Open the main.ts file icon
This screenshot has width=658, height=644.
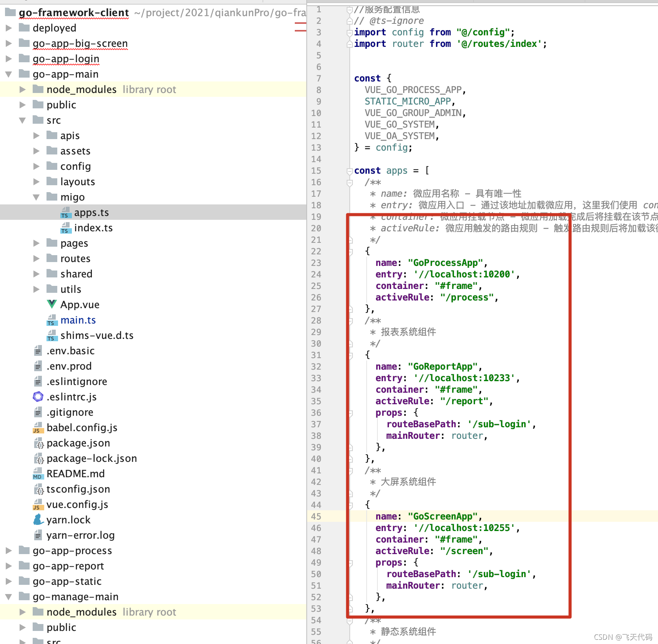pos(52,320)
